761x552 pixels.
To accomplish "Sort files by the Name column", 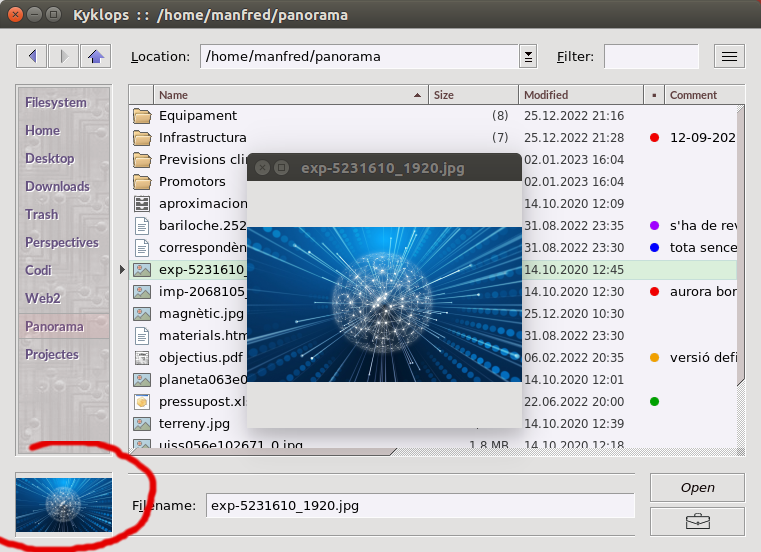I will pos(292,95).
